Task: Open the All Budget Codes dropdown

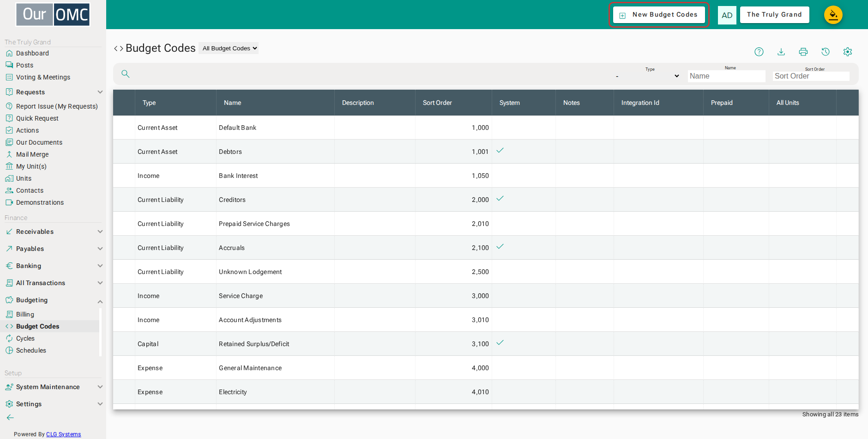Action: [x=229, y=48]
